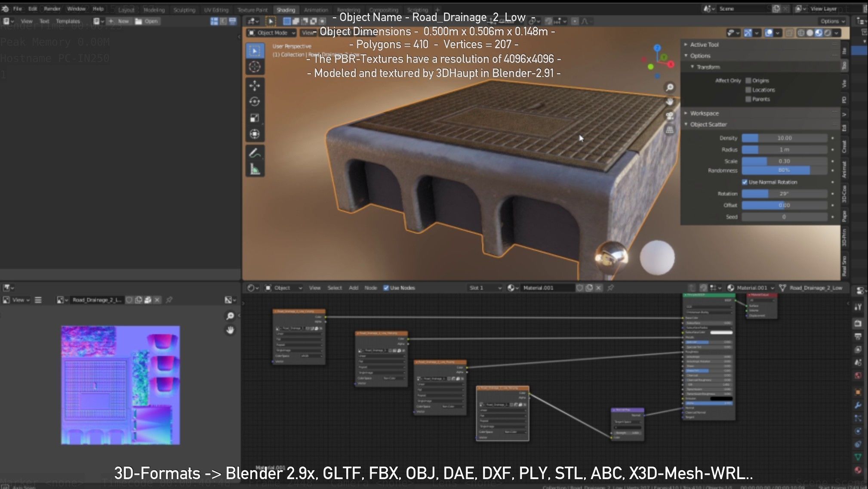Click the image editor pan hand icon
This screenshot has height=489, width=868.
(x=230, y=330)
